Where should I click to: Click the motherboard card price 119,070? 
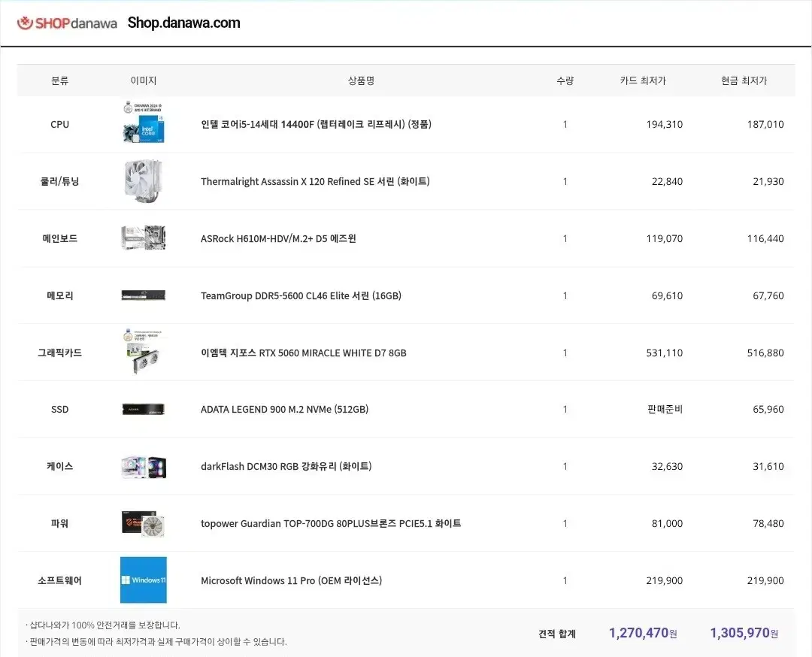(665, 239)
